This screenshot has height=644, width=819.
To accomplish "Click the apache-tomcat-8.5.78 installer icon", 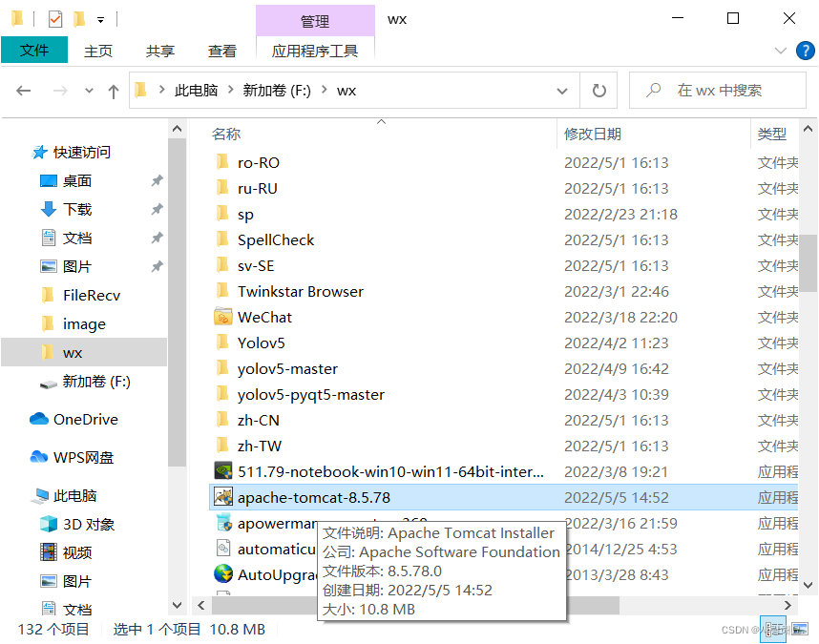I will pyautogui.click(x=223, y=497).
